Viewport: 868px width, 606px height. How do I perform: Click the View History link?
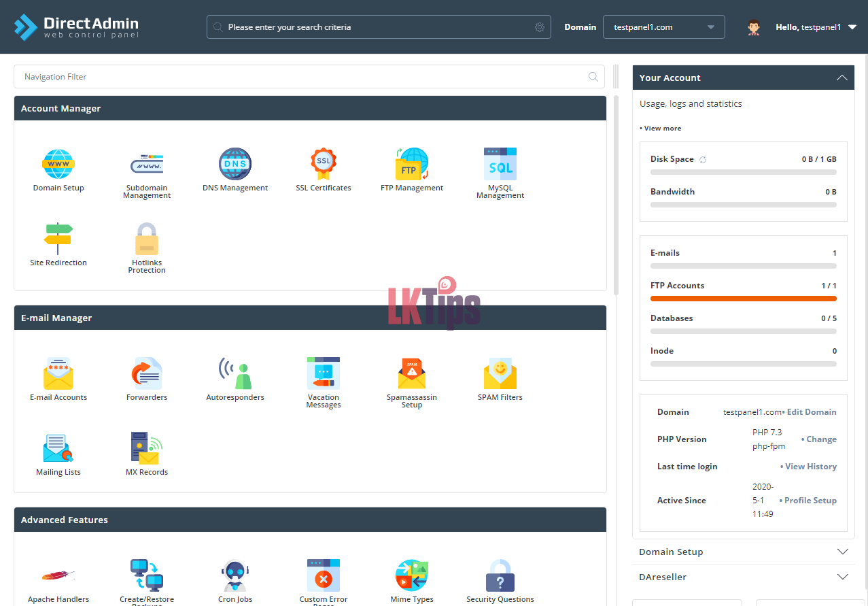(x=810, y=467)
